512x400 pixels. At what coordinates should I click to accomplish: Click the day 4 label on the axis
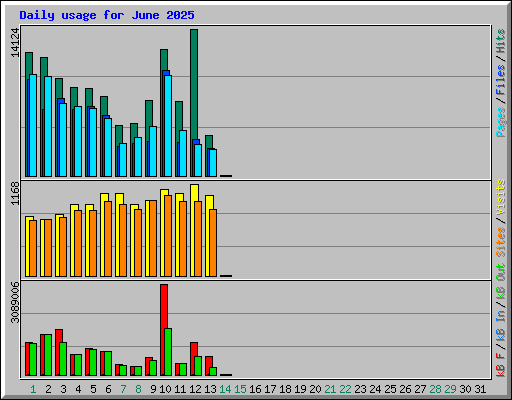78,389
